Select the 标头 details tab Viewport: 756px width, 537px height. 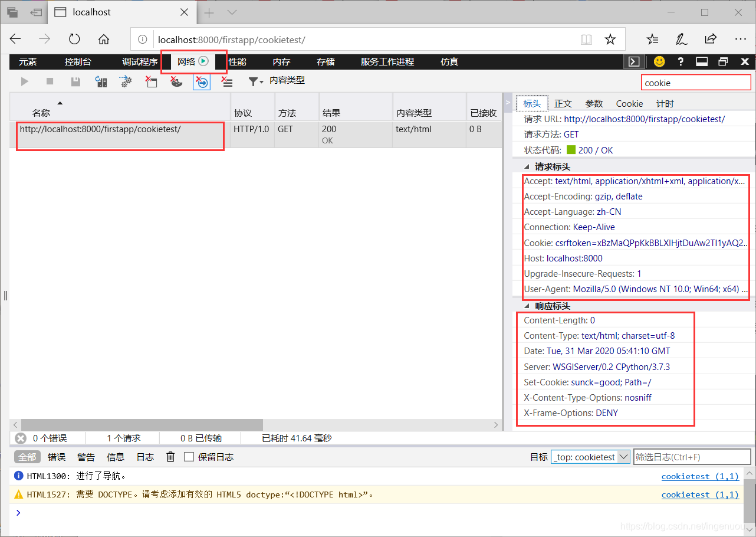(x=532, y=103)
